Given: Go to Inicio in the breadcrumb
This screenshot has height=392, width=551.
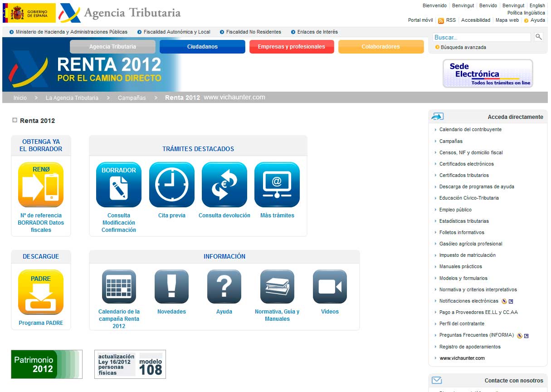Looking at the screenshot, I should tap(20, 98).
